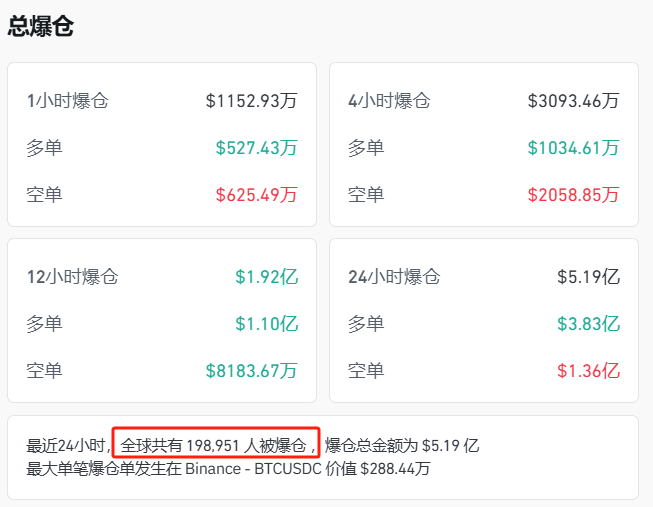
Task: Select the 1小时爆仓 label
Action: click(67, 101)
